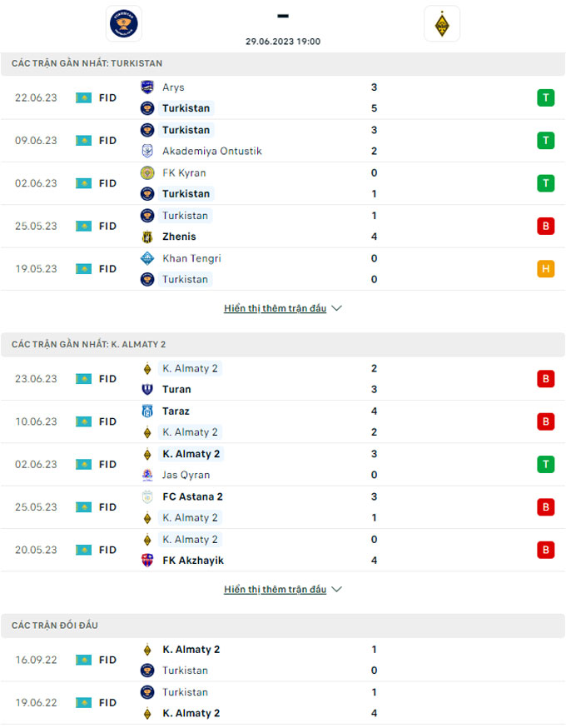This screenshot has height=728, width=566.
Task: Click the Taraz team logo
Action: (147, 411)
